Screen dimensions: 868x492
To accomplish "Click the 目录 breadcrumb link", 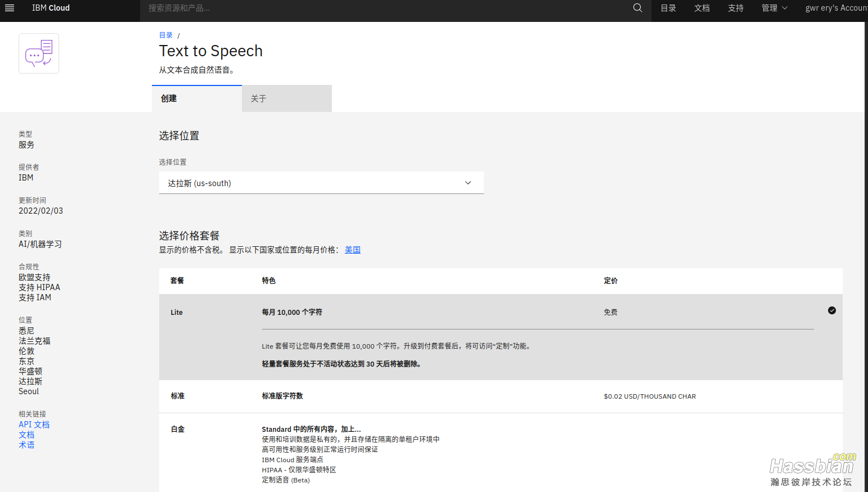I will tap(166, 35).
